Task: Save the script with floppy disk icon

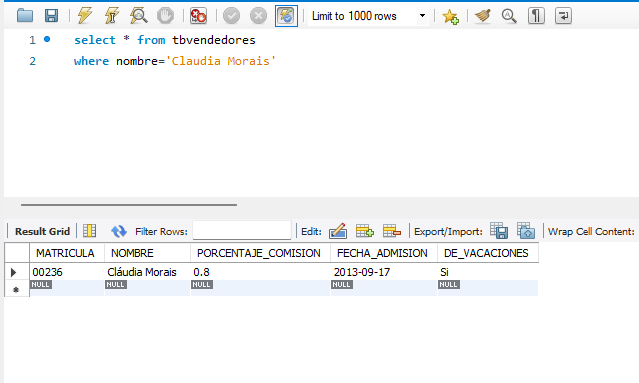Action: click(x=51, y=16)
